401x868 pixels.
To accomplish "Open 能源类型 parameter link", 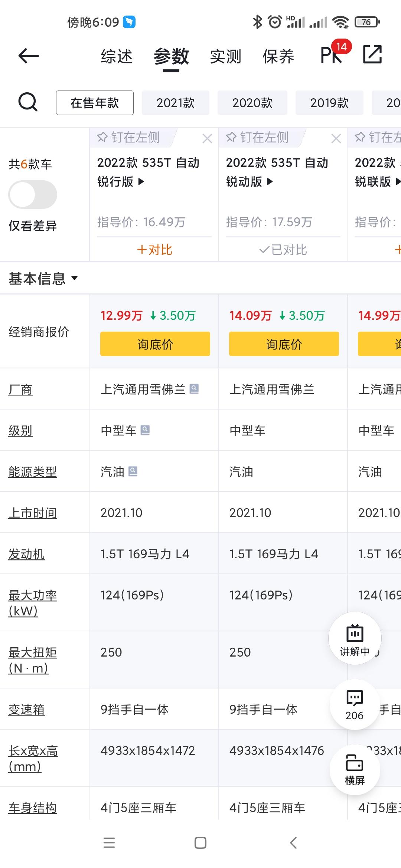I will pos(33,472).
